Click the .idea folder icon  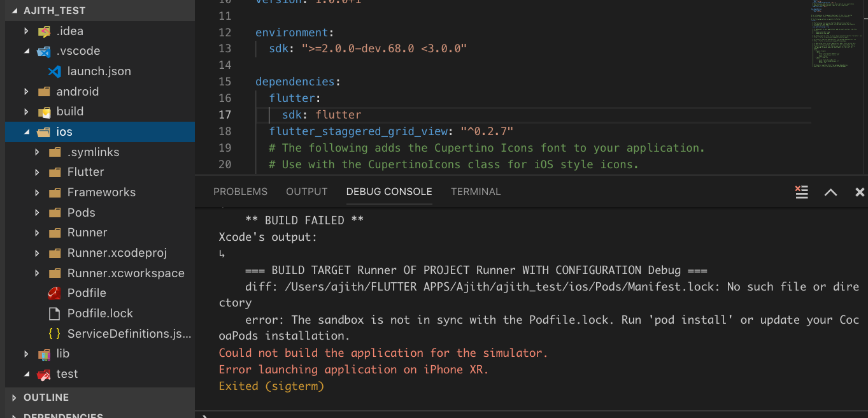click(44, 31)
